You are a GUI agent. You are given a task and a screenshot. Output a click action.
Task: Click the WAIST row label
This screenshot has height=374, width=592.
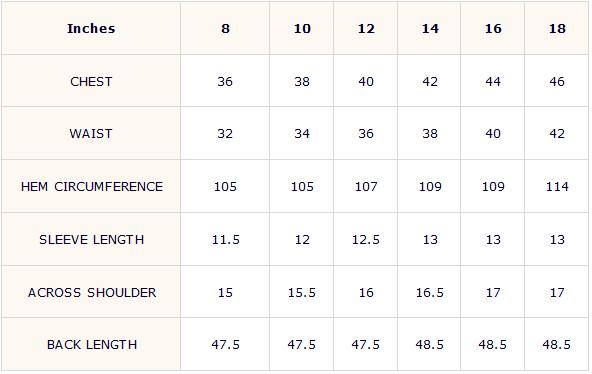pyautogui.click(x=91, y=134)
